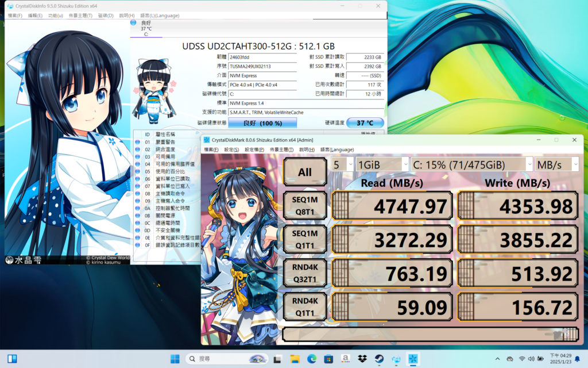Open Steam from taskbar
The image size is (588, 368).
pyautogui.click(x=379, y=359)
